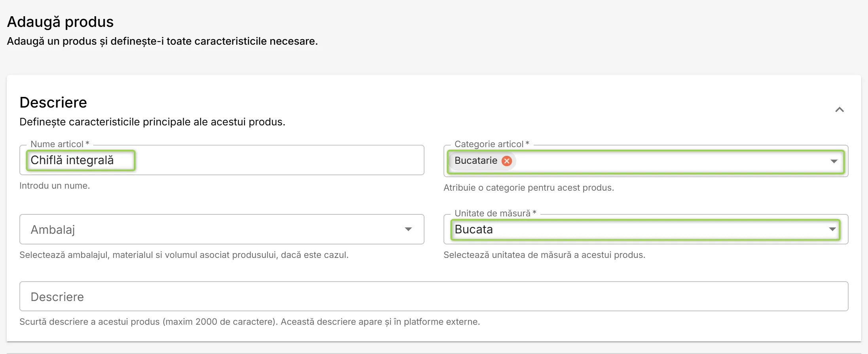Click 'Definește caracteristicile principale' subtitle

(152, 122)
